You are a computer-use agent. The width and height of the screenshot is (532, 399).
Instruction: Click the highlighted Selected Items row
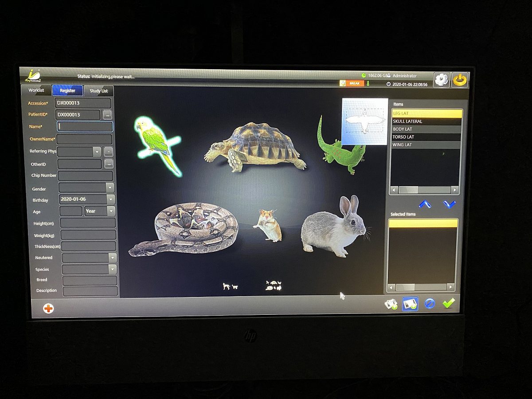(x=423, y=223)
